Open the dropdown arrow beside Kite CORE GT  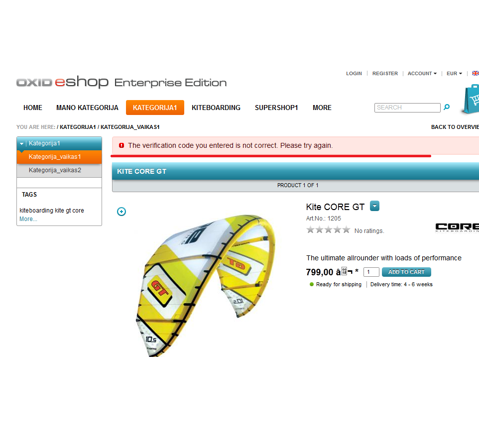374,206
